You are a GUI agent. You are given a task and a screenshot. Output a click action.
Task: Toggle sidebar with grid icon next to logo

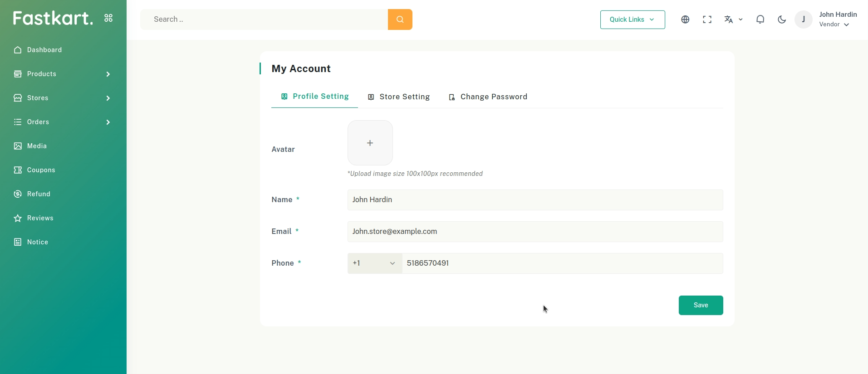tap(108, 18)
